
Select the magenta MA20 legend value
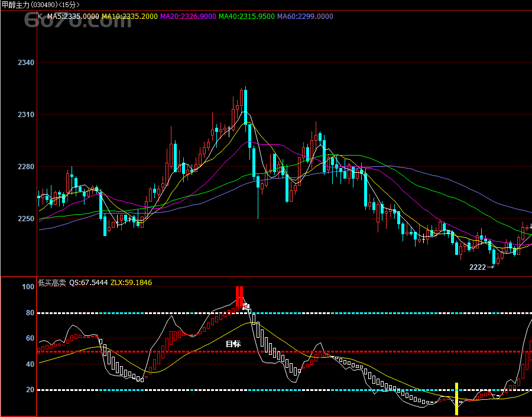[188, 17]
